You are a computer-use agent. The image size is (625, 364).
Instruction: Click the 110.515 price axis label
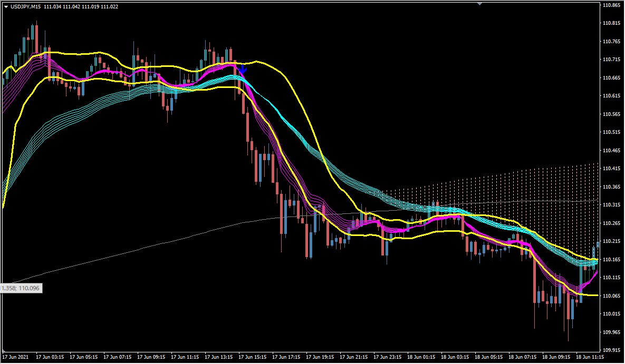pos(611,132)
